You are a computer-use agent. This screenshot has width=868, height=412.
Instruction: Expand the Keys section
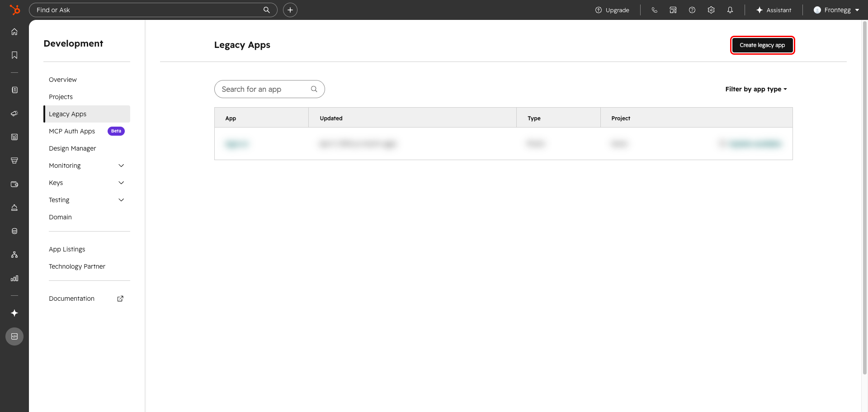click(87, 183)
